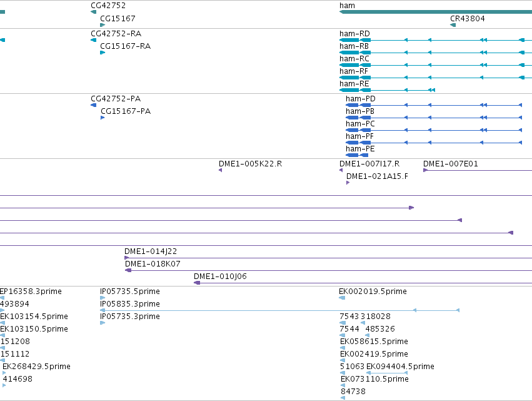The image size is (532, 401).
Task: Click the EK002019.5prime arrow glyph
Action: pos(342,298)
